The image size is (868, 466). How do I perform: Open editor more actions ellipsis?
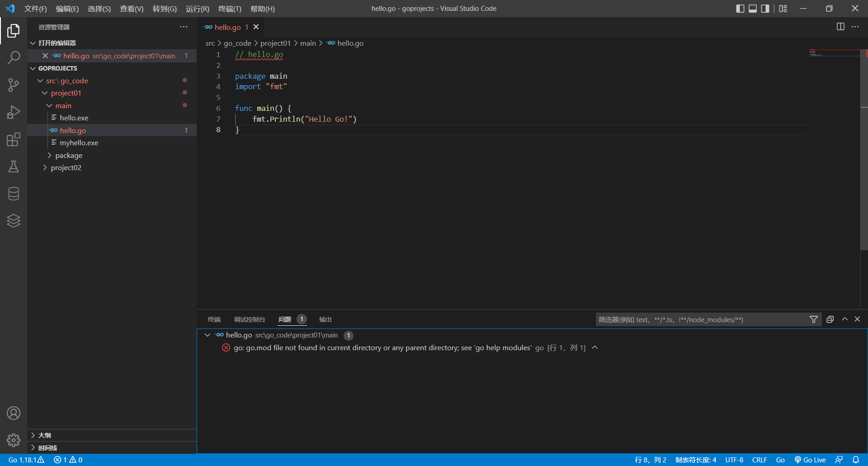pyautogui.click(x=855, y=27)
